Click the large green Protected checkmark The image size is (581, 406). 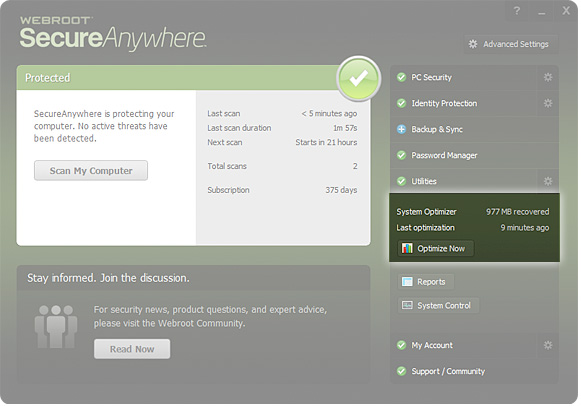coord(359,78)
